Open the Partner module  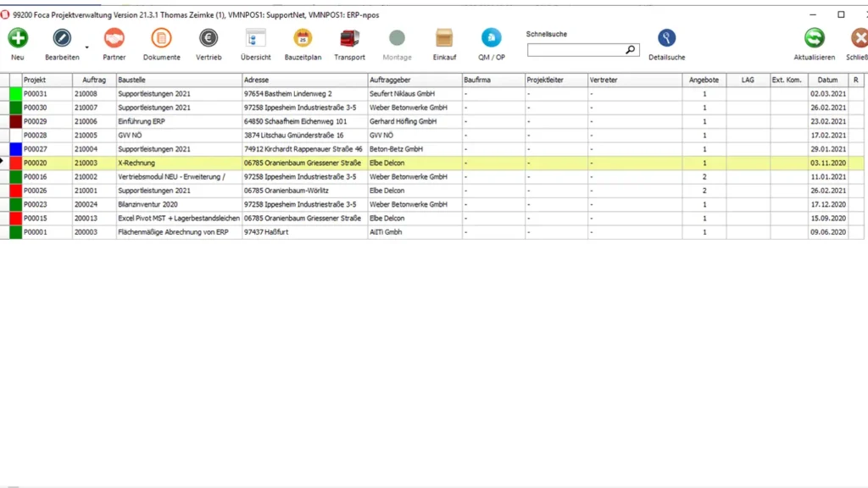[x=114, y=39]
